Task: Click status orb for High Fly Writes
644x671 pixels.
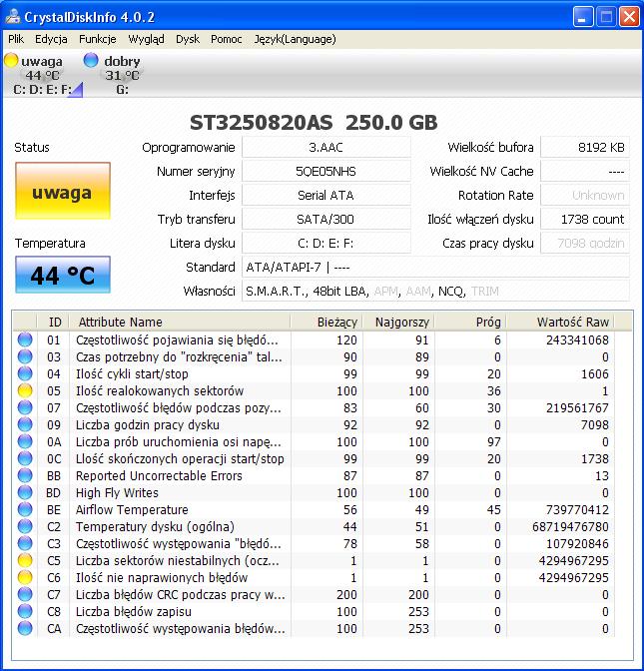Action: click(25, 492)
